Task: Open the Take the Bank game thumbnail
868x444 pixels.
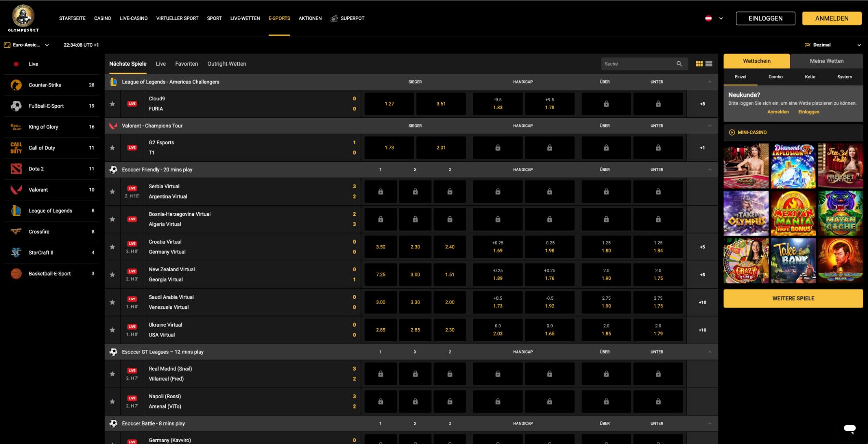Action: pyautogui.click(x=793, y=261)
